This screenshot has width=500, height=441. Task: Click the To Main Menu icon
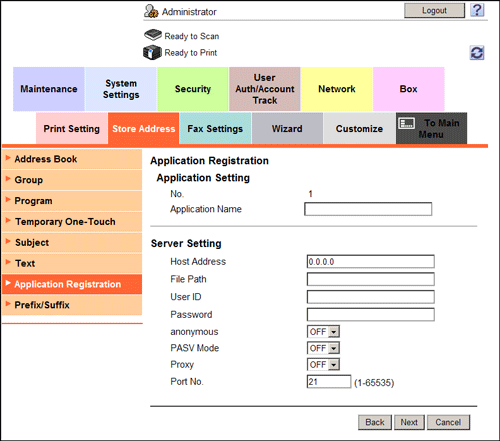407,123
